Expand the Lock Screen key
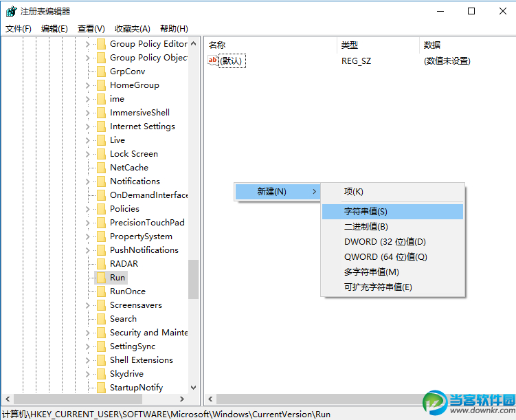The image size is (516, 420). point(87,154)
